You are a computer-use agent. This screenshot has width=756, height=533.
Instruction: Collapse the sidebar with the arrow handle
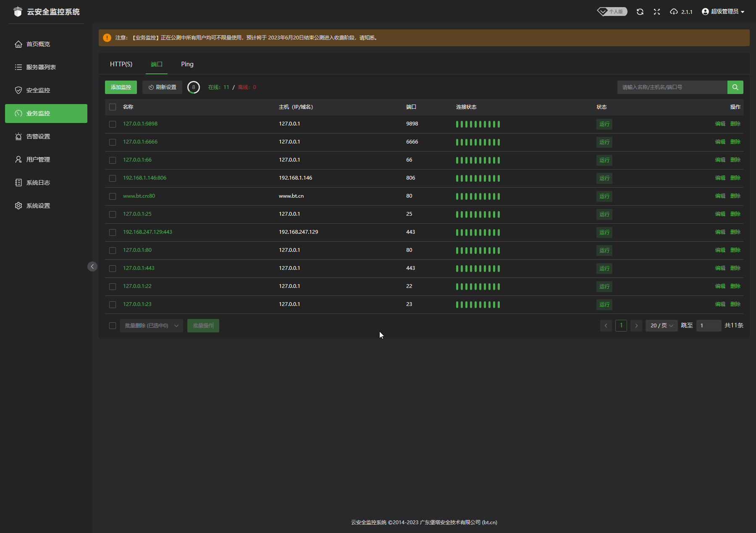coord(92,266)
